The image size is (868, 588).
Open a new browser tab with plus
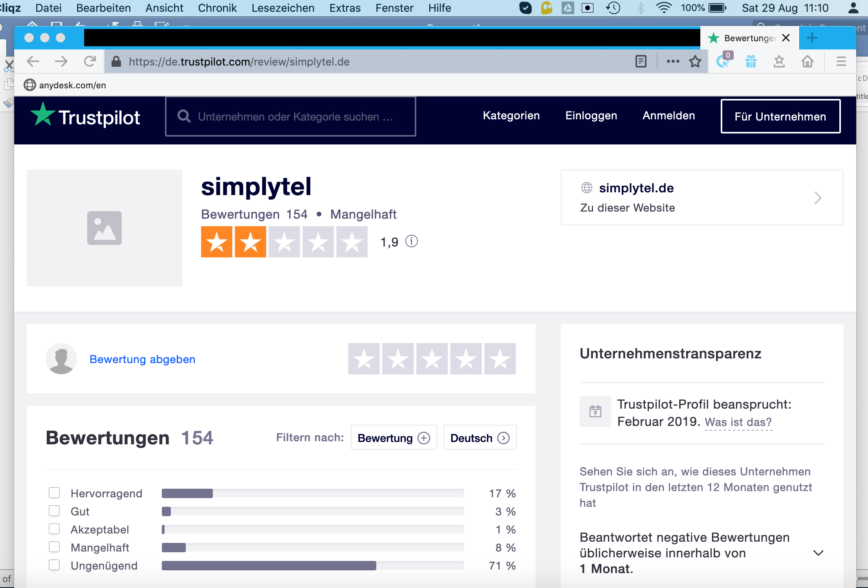(812, 38)
